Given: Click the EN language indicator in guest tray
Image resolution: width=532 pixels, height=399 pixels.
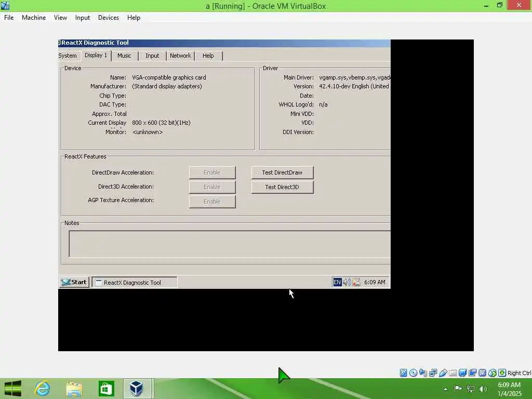Looking at the screenshot, I should (337, 282).
